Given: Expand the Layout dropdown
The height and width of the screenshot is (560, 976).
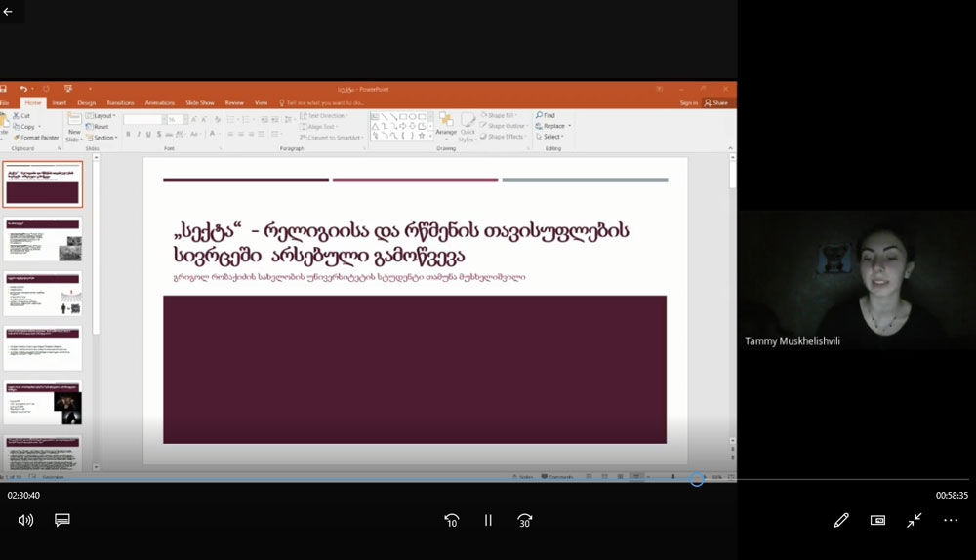Looking at the screenshot, I should point(102,116).
